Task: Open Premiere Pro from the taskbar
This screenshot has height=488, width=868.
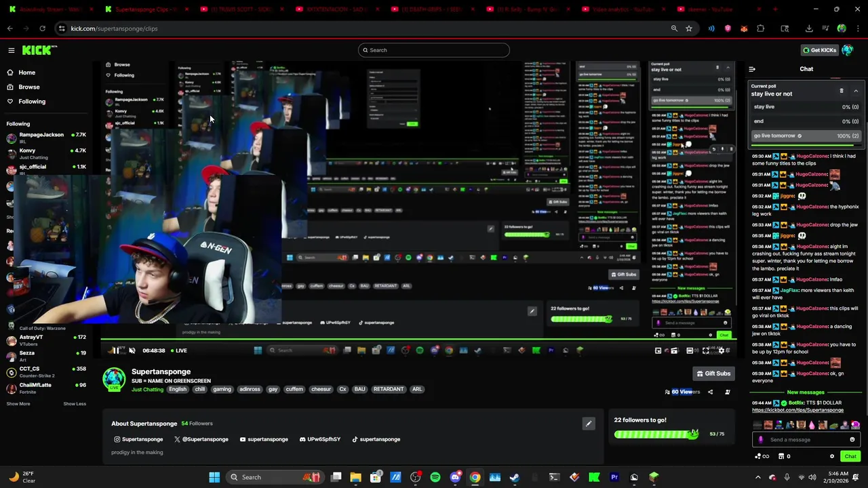Action: click(x=614, y=477)
